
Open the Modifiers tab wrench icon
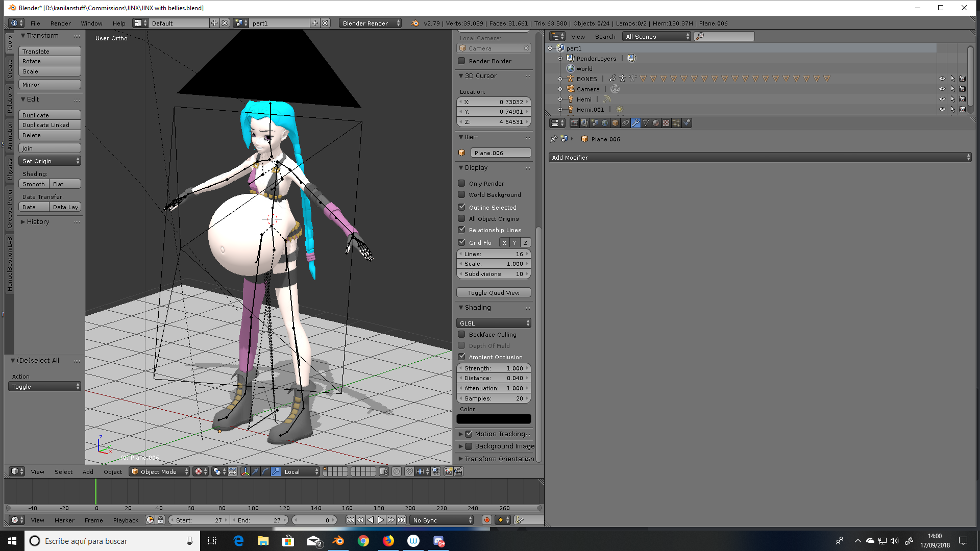[x=635, y=123]
